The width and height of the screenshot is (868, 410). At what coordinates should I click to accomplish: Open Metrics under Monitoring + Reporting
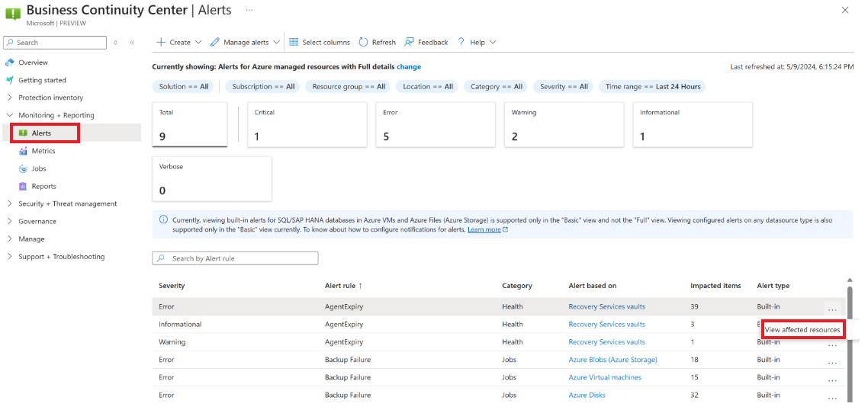click(43, 151)
